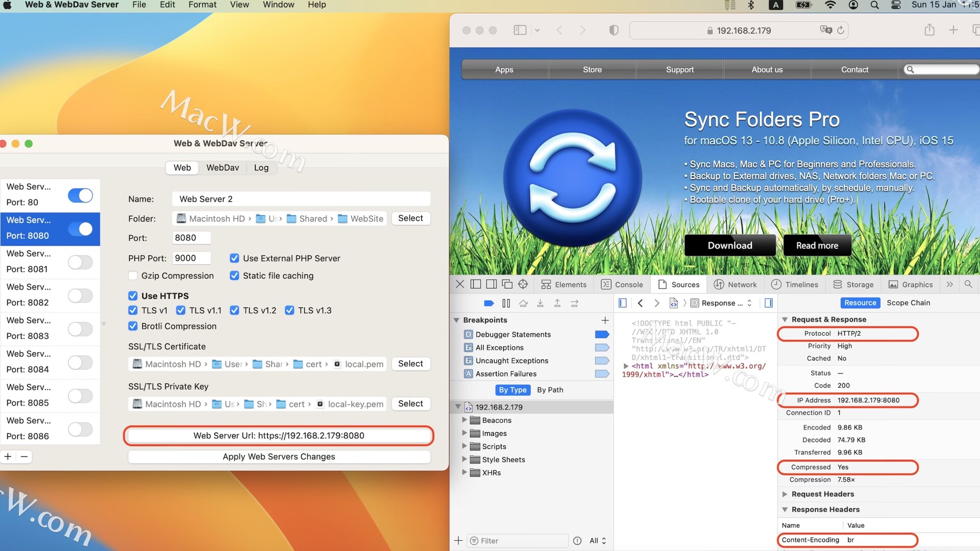Click the Filter field in resource sidebar
Viewport: 980px width, 551px height.
[518, 541]
